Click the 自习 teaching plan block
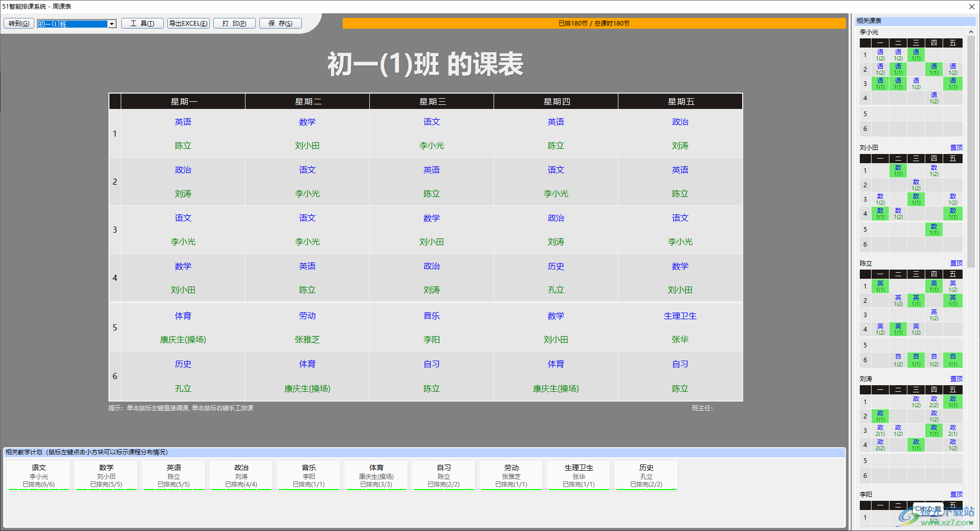980x531 pixels. click(x=444, y=476)
